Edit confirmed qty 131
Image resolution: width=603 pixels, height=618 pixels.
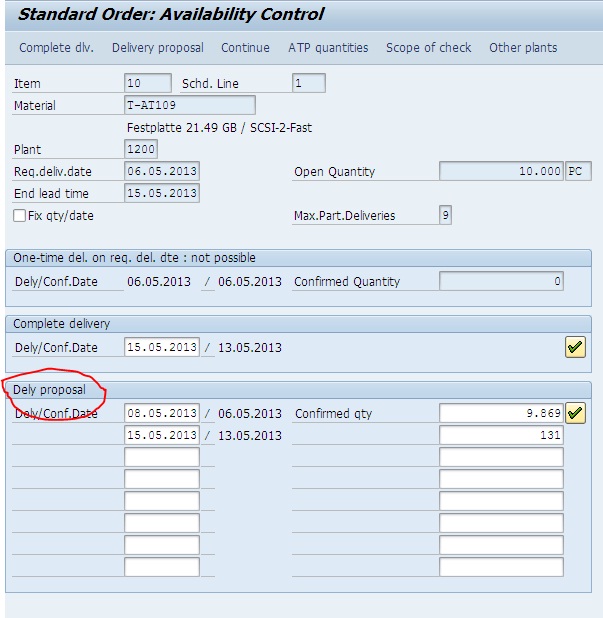(501, 435)
